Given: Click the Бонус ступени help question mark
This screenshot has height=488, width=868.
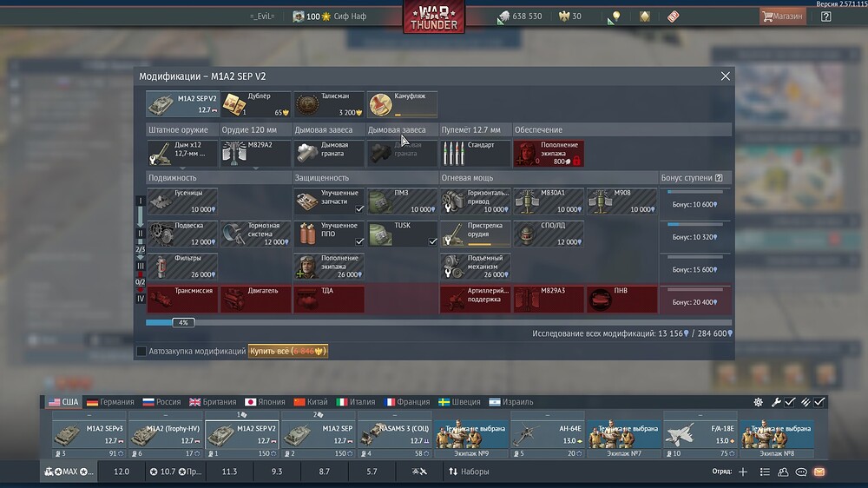Looking at the screenshot, I should [x=719, y=178].
